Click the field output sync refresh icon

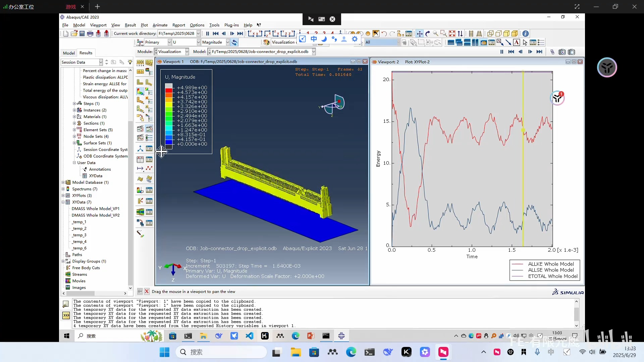[x=234, y=42]
